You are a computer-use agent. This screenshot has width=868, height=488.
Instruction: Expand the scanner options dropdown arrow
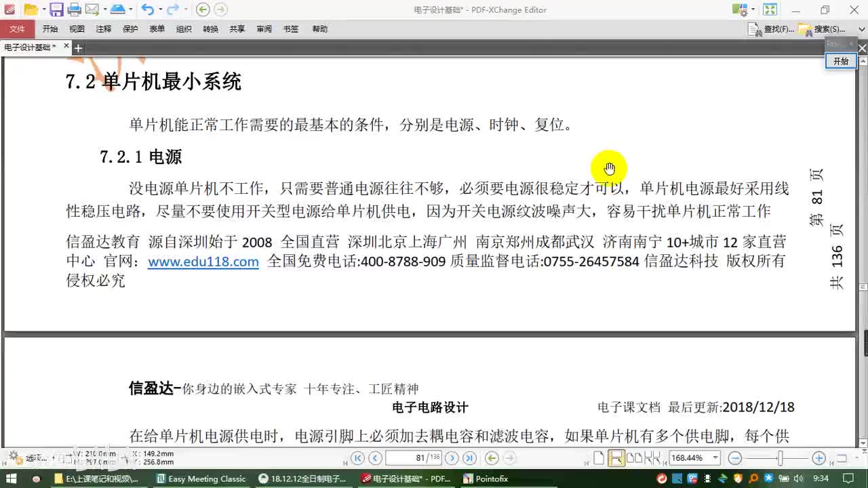[x=130, y=9]
